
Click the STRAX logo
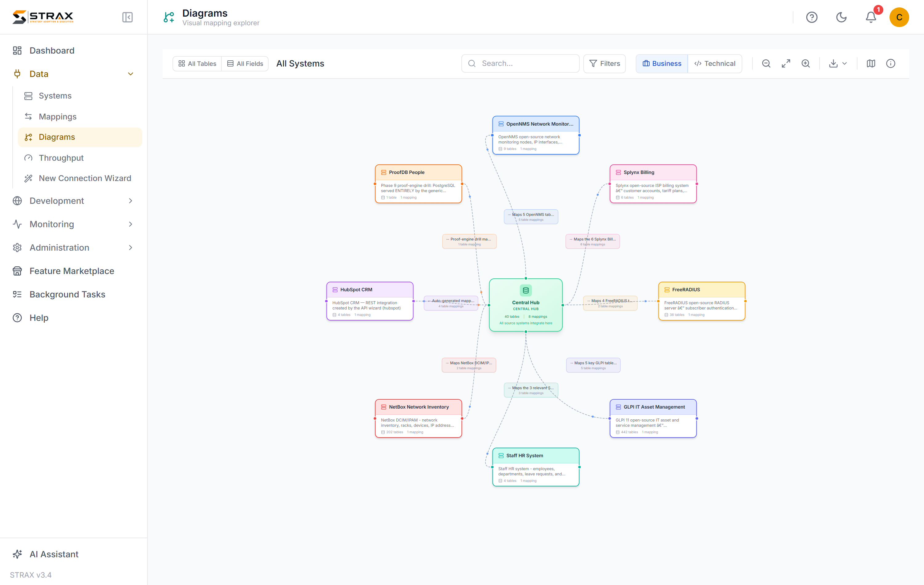click(x=43, y=17)
